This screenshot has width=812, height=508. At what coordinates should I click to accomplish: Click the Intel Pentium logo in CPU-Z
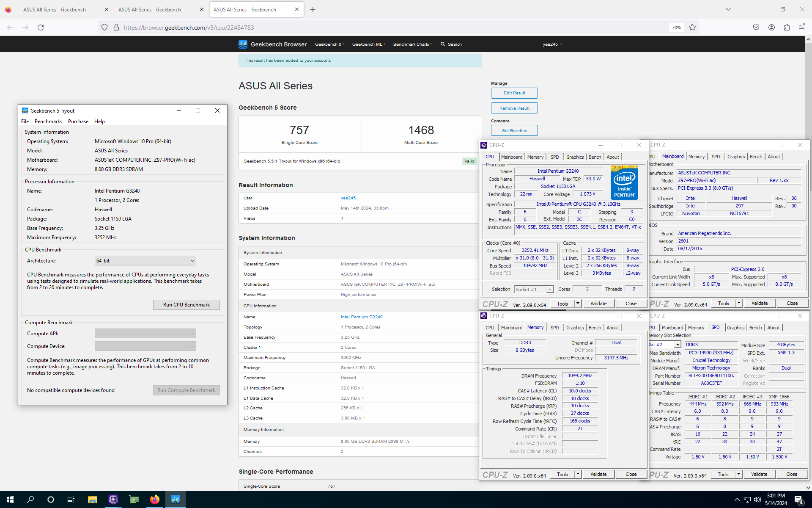pyautogui.click(x=624, y=182)
